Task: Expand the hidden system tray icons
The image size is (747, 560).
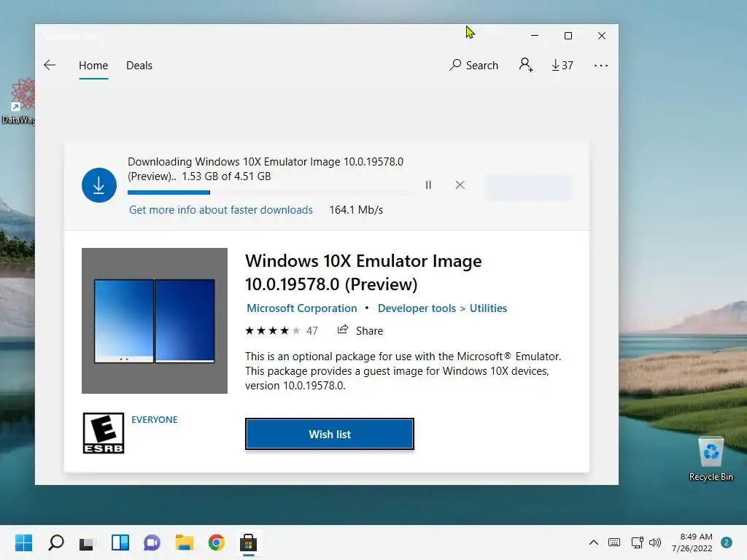Action: pos(594,542)
